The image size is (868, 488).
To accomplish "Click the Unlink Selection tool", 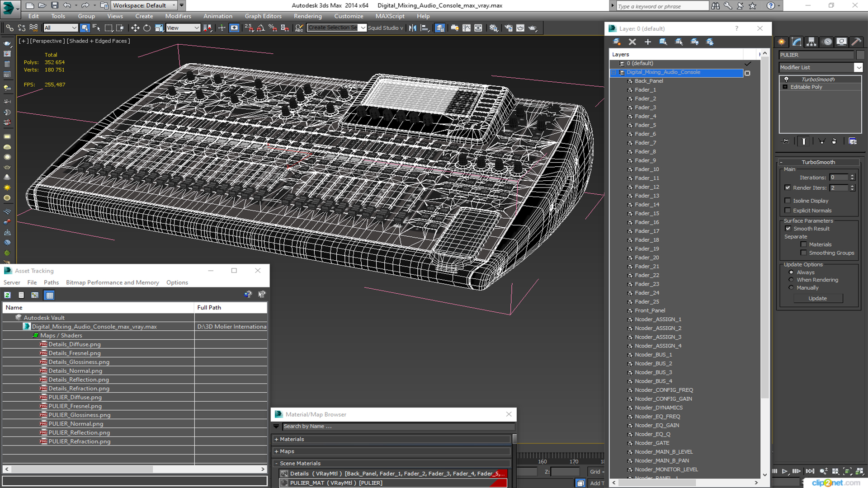I will pyautogui.click(x=21, y=28).
